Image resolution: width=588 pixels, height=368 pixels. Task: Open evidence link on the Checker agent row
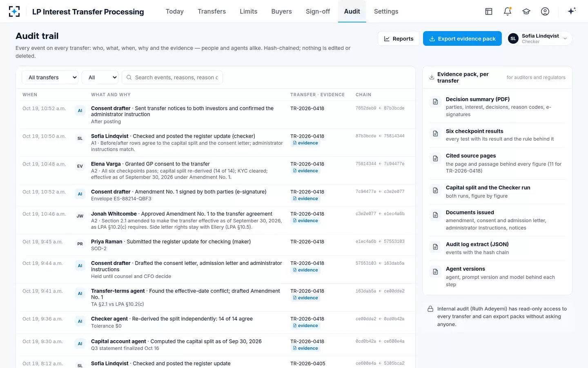click(305, 326)
